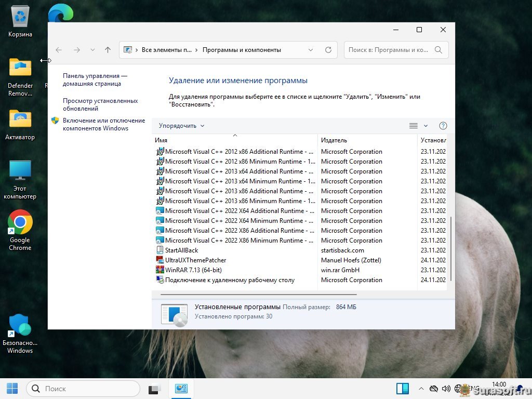Open the view options dropdown arrow
Screen dimensions: 532x399
coord(426,126)
